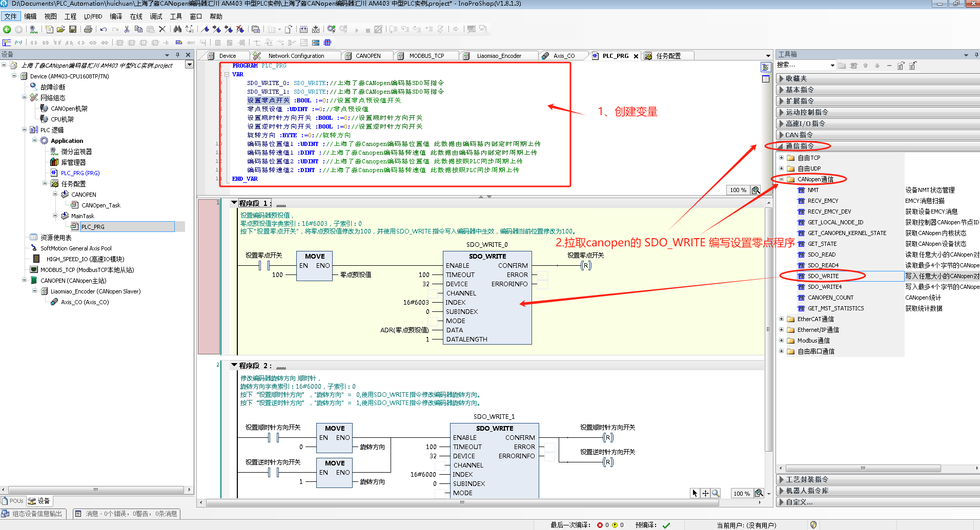980x530 pixels.
Task: Switch to the 任务配置 tab
Action: point(668,56)
